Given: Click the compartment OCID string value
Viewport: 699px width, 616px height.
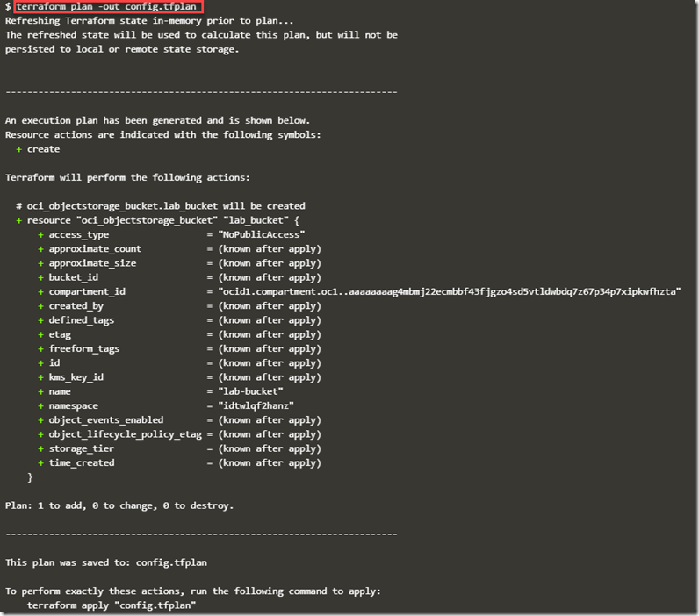Looking at the screenshot, I should (x=450, y=291).
